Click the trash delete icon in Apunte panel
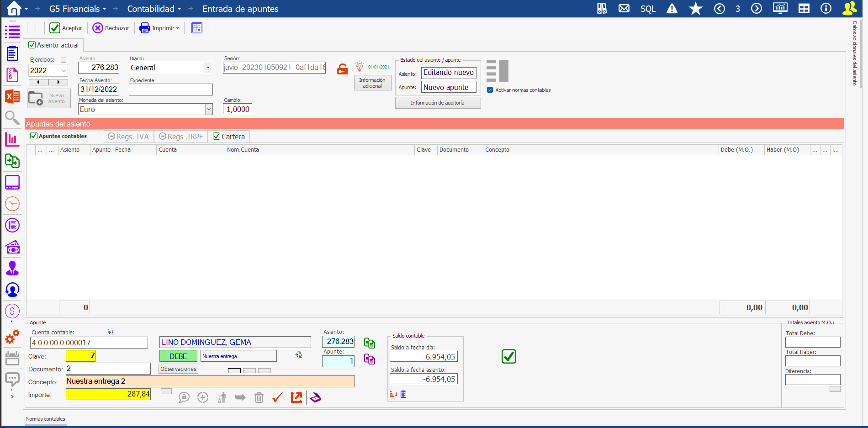Viewport: 868px width, 428px height. [259, 397]
